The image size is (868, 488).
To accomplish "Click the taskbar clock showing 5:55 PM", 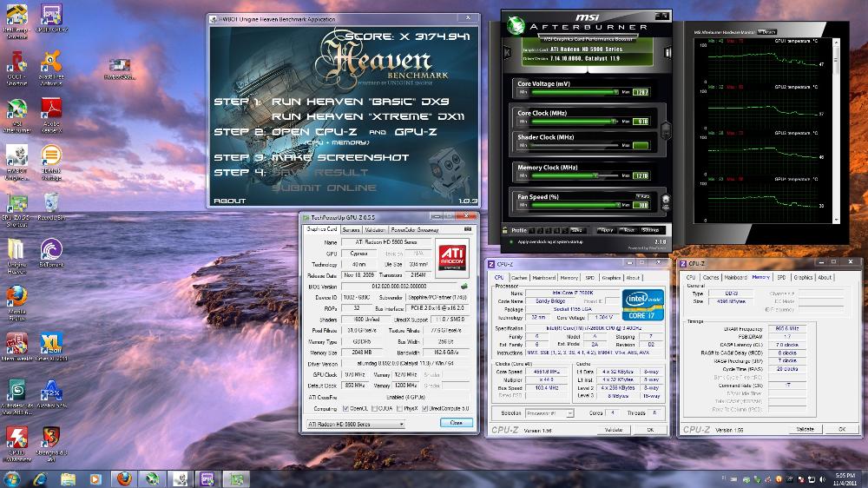I will [x=845, y=479].
